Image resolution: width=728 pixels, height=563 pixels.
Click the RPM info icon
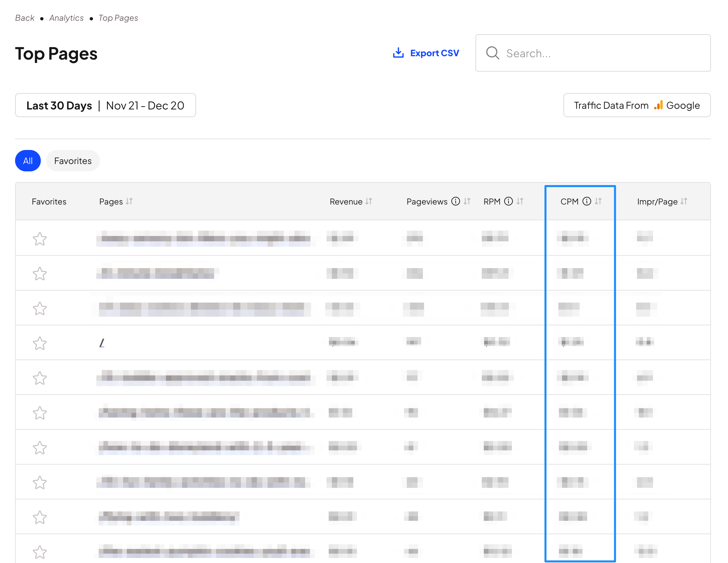point(508,201)
